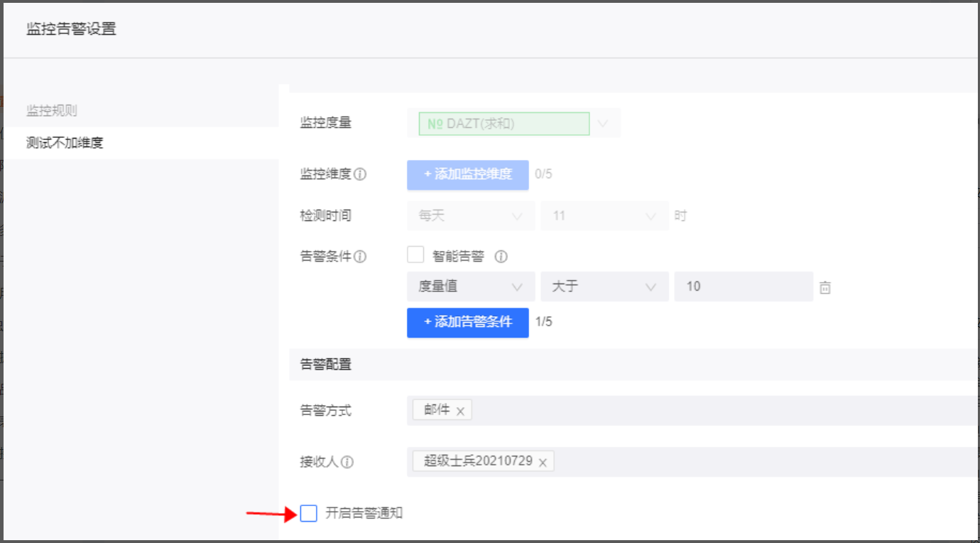Click the info icon beside 监控维度

click(360, 174)
